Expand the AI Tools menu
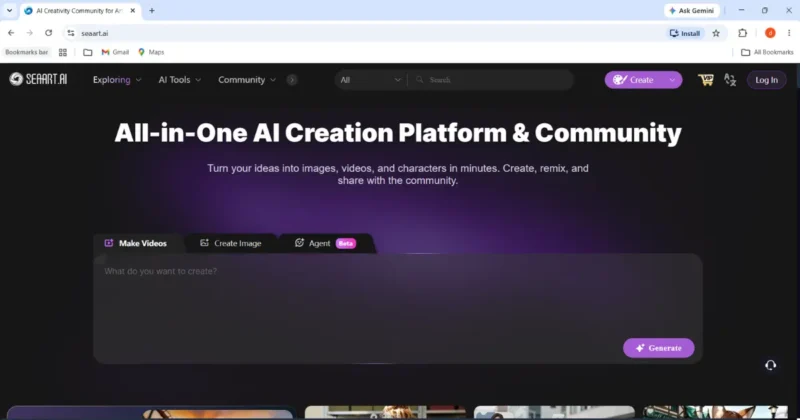This screenshot has height=420, width=800. tap(180, 80)
